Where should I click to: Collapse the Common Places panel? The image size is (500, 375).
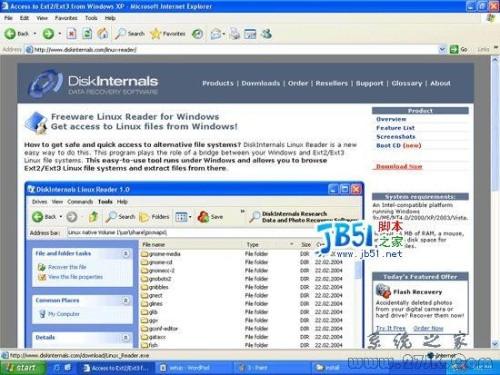pos(126,301)
